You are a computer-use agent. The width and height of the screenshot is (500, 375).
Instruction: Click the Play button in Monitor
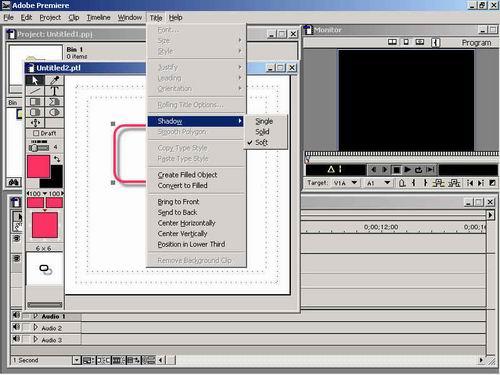click(407, 170)
